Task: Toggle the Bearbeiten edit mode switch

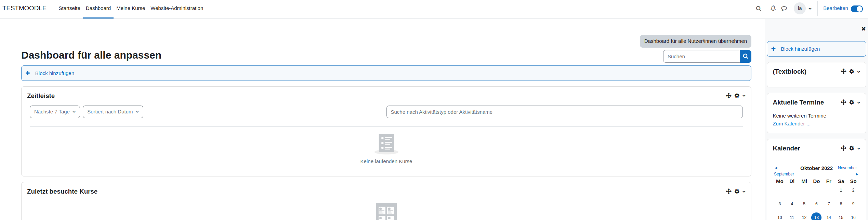Action: (x=856, y=9)
